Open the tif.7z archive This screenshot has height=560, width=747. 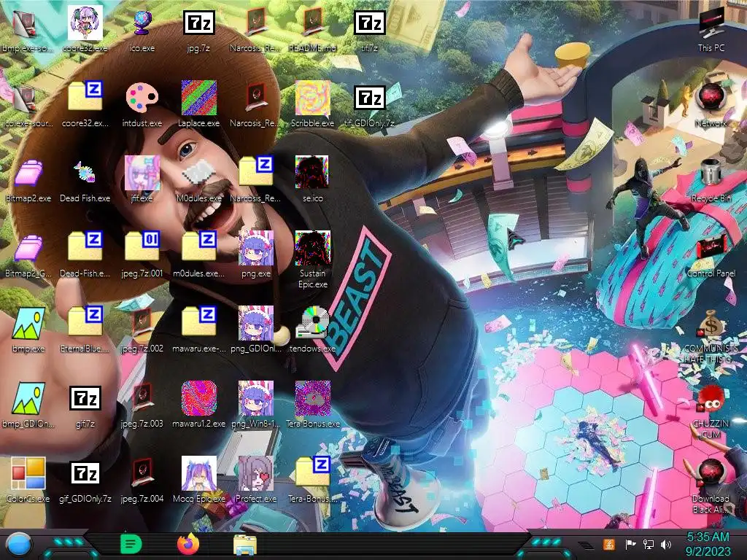(370, 23)
